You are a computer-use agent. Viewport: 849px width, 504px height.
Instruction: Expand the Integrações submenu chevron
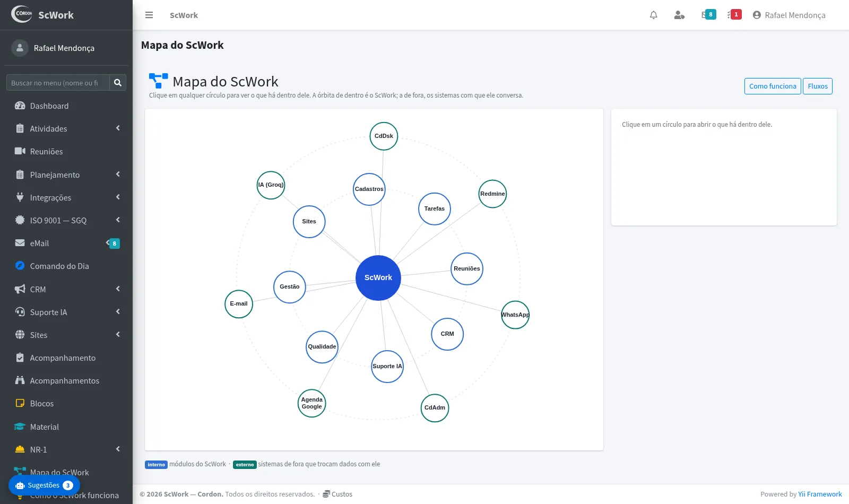118,197
